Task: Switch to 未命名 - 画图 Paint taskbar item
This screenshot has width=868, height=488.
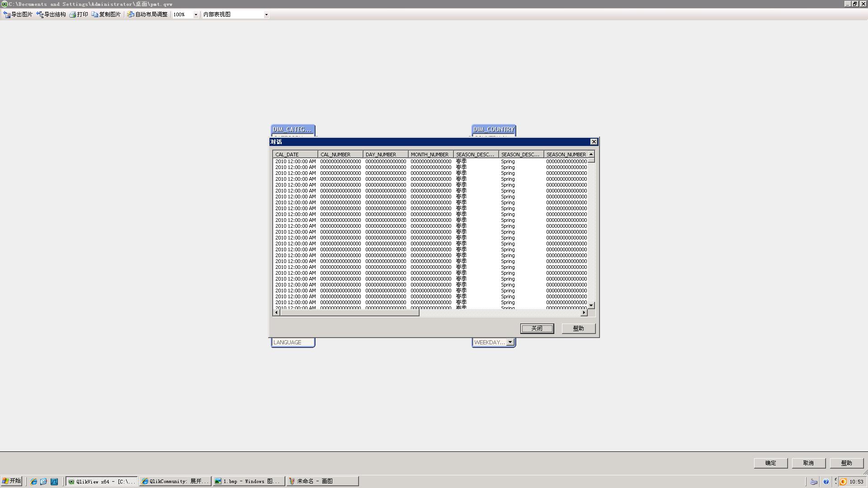Action: 323,481
